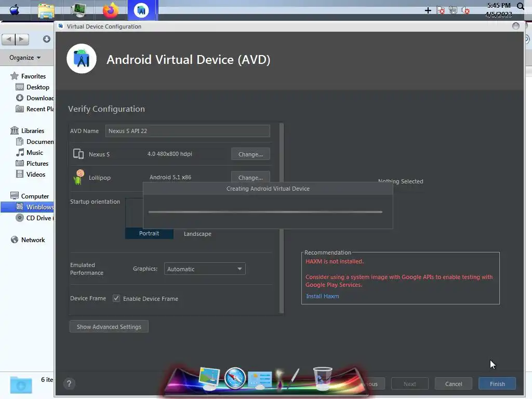Open the Android Studio taskbar icon

(141, 10)
